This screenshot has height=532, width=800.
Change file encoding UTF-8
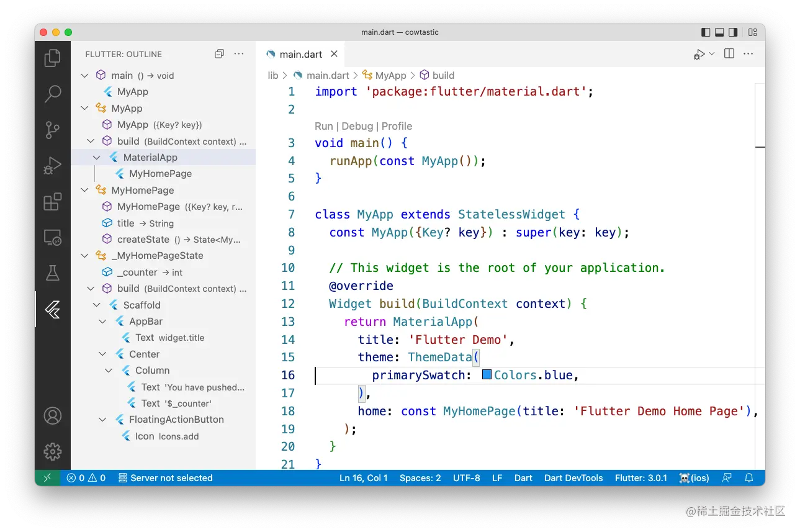pyautogui.click(x=467, y=478)
